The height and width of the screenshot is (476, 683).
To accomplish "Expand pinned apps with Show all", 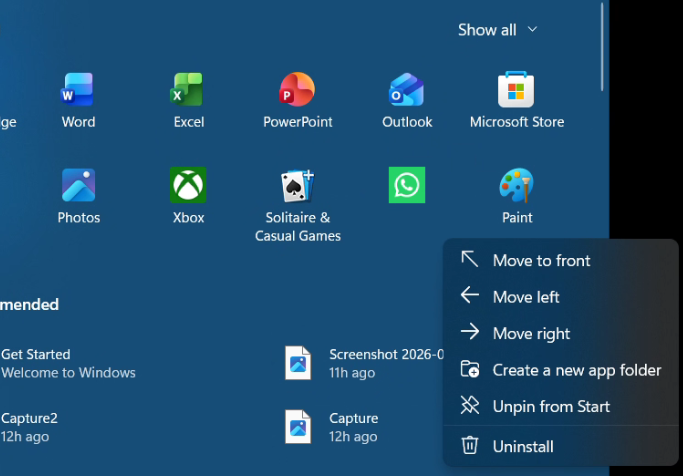I will click(497, 30).
